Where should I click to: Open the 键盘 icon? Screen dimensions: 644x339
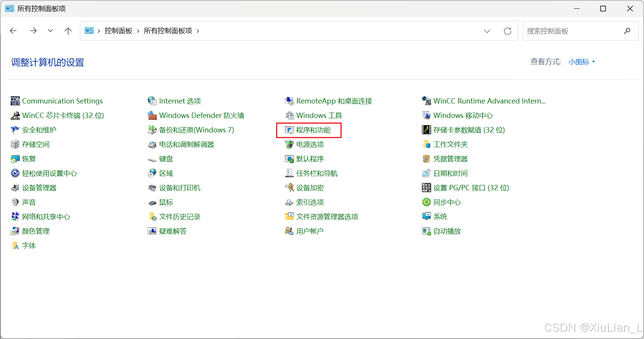[x=152, y=159]
